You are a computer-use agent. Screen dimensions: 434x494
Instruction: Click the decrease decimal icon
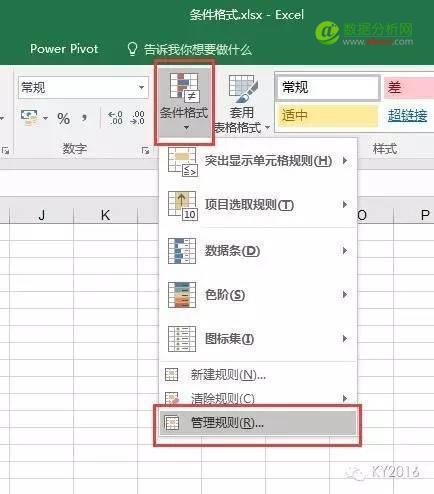click(x=137, y=118)
